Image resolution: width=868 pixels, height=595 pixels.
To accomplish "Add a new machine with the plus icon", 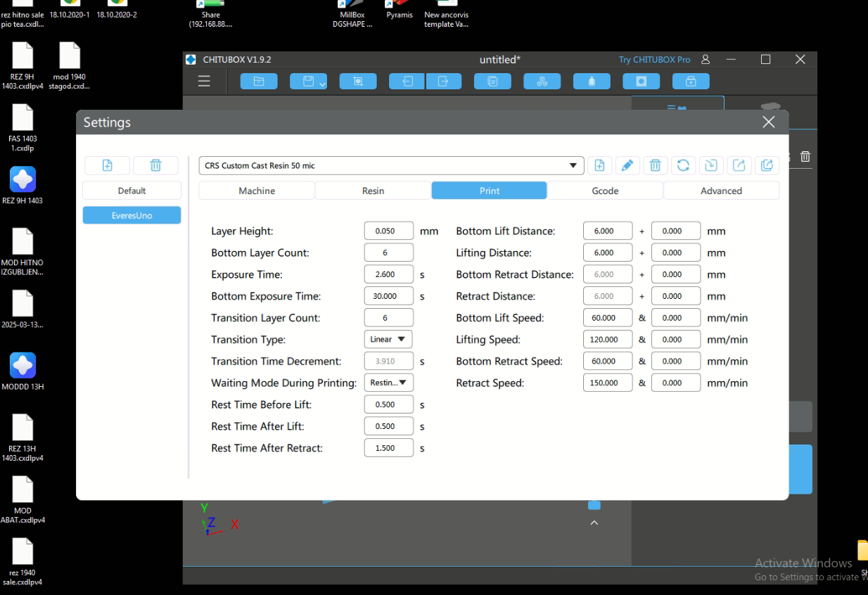I will 108,165.
